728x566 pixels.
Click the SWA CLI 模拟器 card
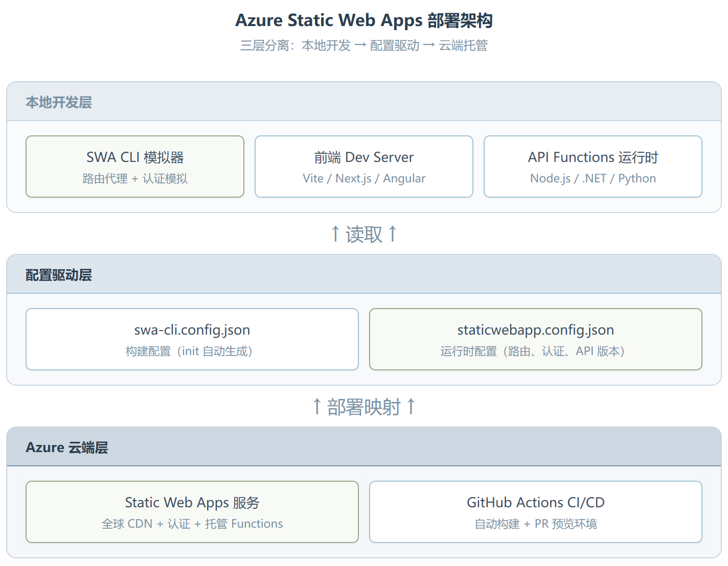135,167
